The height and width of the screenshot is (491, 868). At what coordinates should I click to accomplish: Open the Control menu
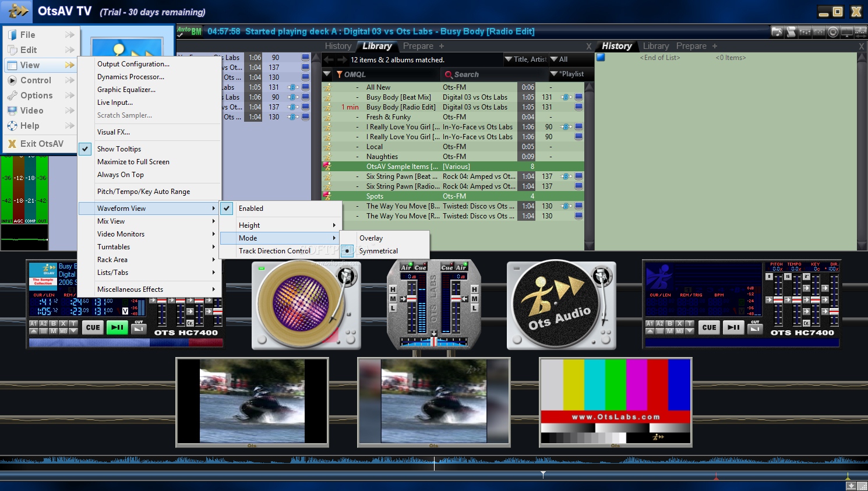(x=40, y=80)
